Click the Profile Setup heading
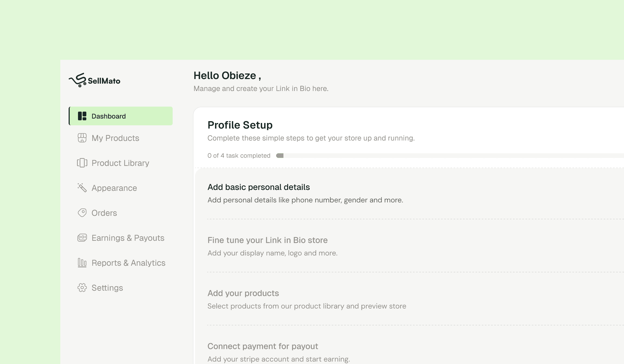624x364 pixels. pos(240,125)
